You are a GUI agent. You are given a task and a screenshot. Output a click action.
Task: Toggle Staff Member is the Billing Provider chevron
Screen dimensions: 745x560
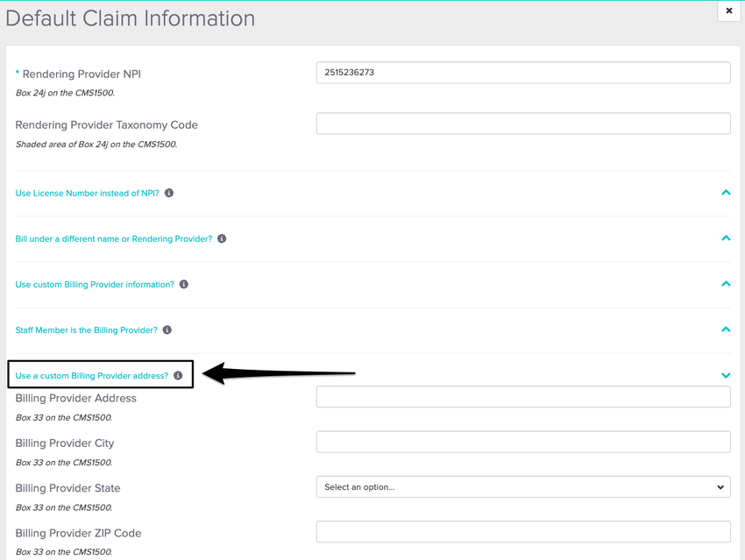point(725,330)
